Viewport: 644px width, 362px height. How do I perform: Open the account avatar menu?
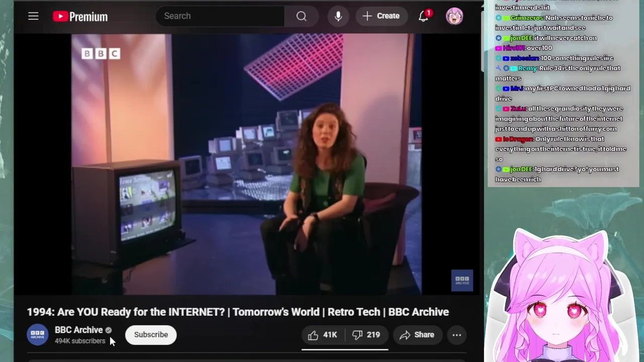[454, 16]
